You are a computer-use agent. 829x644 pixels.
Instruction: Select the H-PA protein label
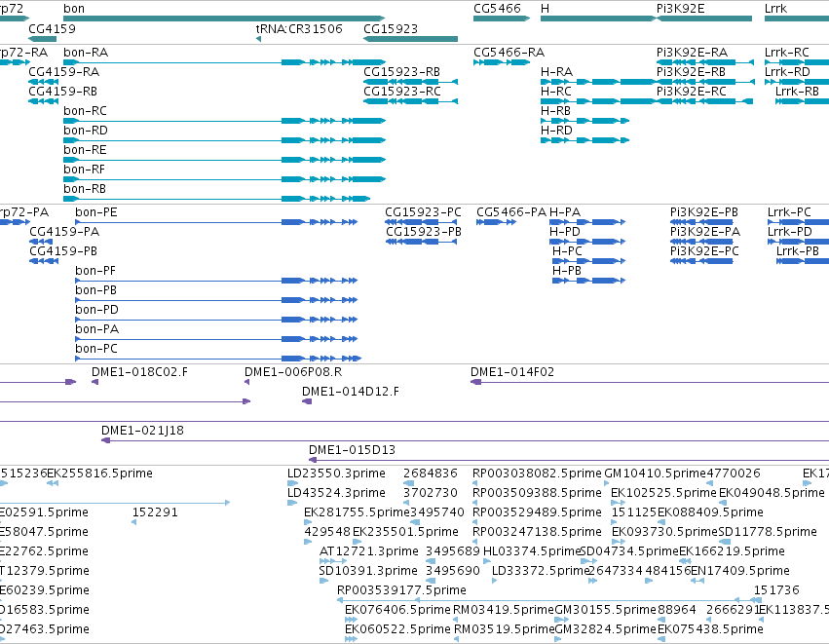tap(565, 212)
